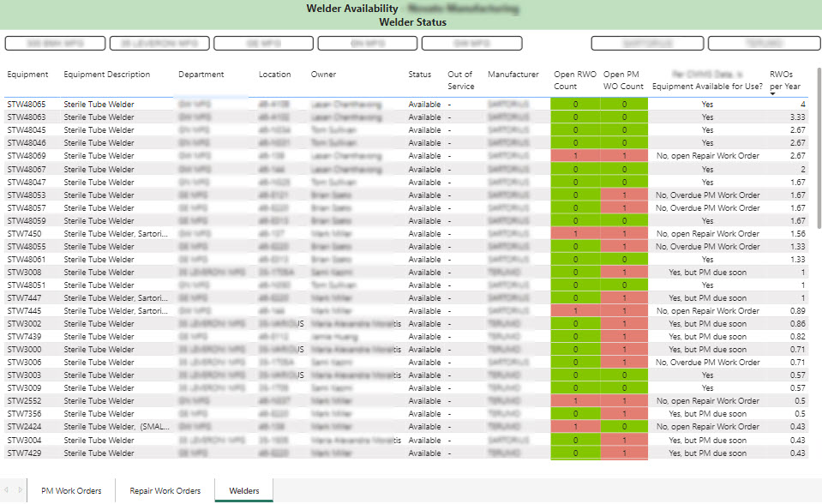
Task: Click the Manufacturer column header
Action: [513, 75]
